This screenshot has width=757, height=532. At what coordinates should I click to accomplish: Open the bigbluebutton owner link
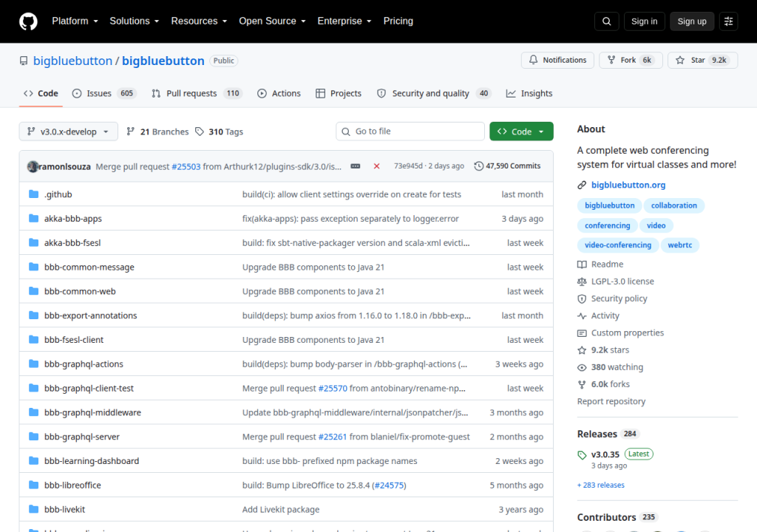pyautogui.click(x=72, y=61)
